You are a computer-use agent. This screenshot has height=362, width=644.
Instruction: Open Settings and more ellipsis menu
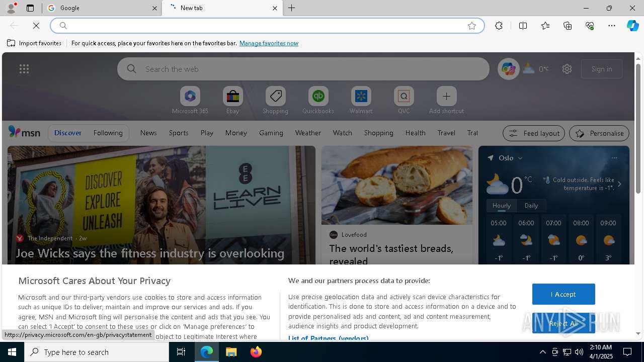point(612,26)
